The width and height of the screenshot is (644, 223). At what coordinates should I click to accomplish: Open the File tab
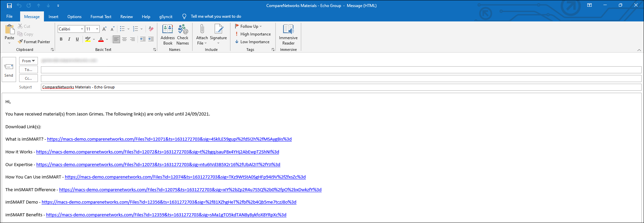point(9,16)
